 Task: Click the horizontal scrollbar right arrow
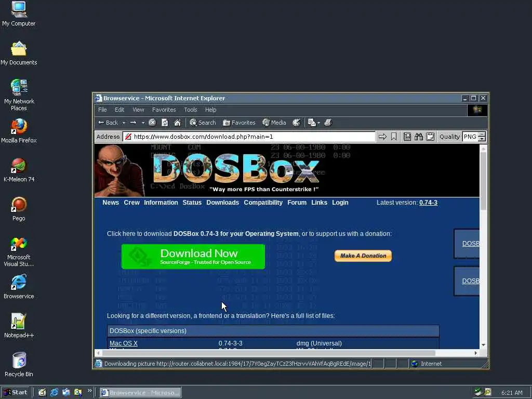tap(476, 353)
